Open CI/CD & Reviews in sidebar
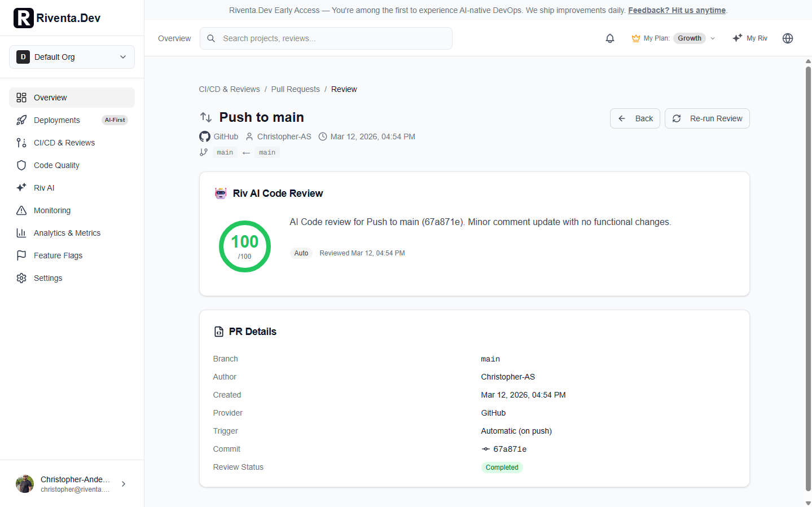Image resolution: width=812 pixels, height=507 pixels. coord(64,143)
